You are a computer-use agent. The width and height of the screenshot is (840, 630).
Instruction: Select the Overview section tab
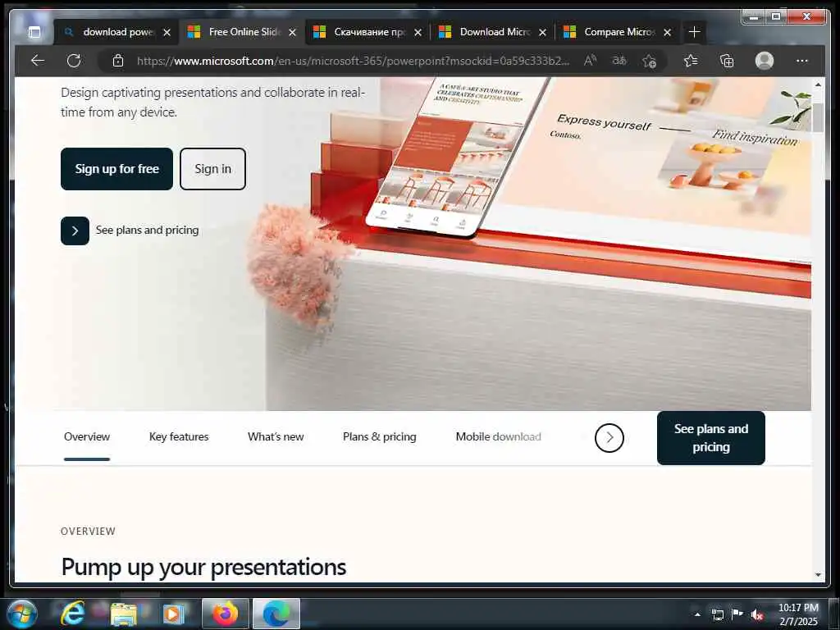click(x=87, y=436)
